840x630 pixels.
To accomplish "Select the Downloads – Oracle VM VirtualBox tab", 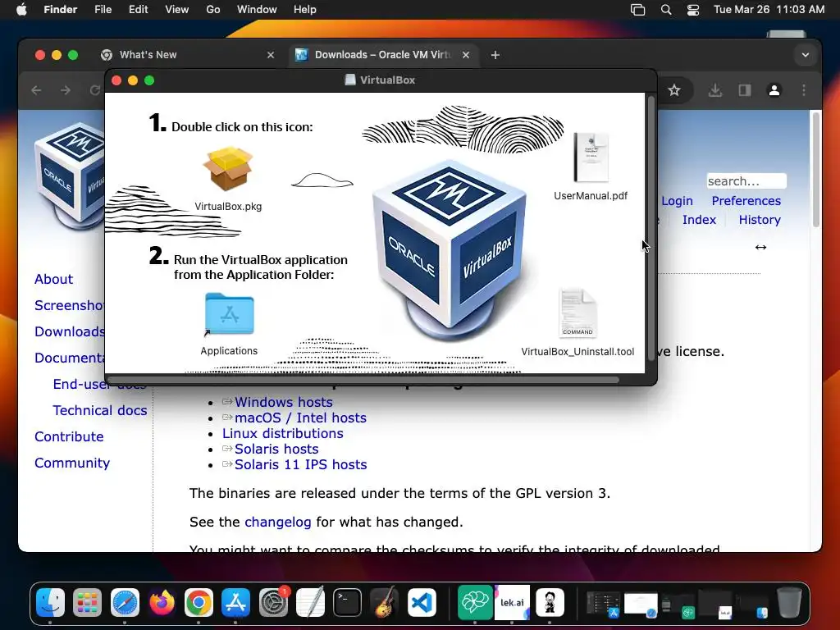I will (x=383, y=55).
